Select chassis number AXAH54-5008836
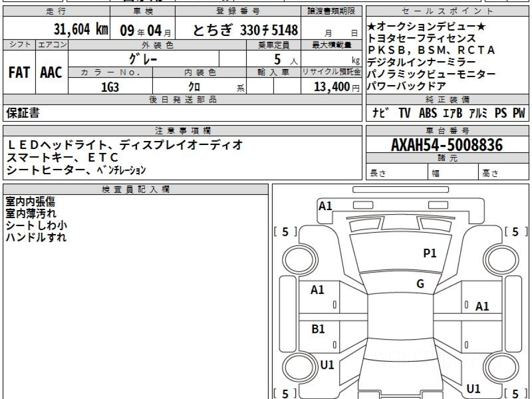532x399 pixels. click(447, 145)
